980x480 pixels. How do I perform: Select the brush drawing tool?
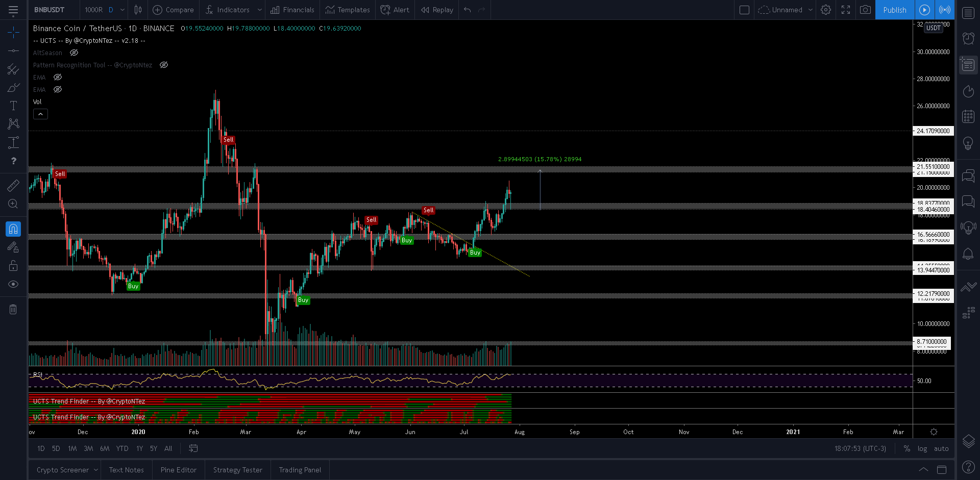[x=13, y=87]
